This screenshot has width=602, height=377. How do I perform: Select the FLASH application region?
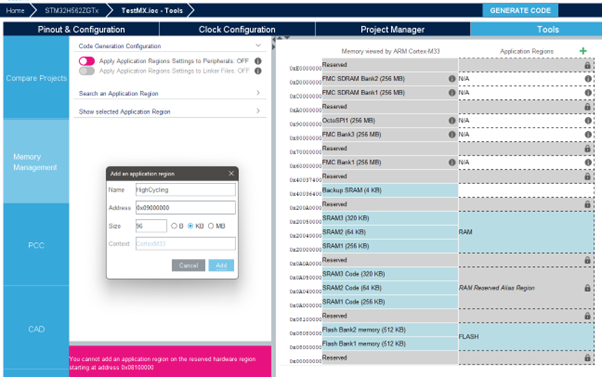click(x=526, y=337)
